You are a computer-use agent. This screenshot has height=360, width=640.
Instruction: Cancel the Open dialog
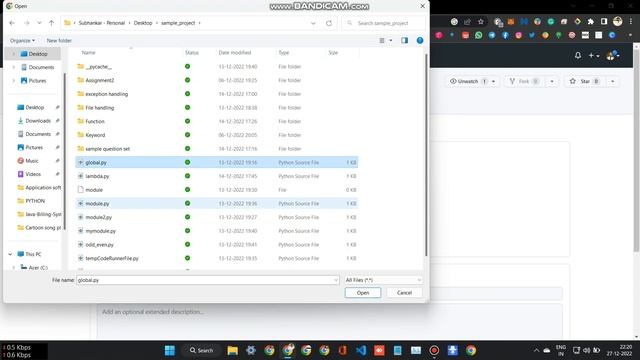point(404,293)
